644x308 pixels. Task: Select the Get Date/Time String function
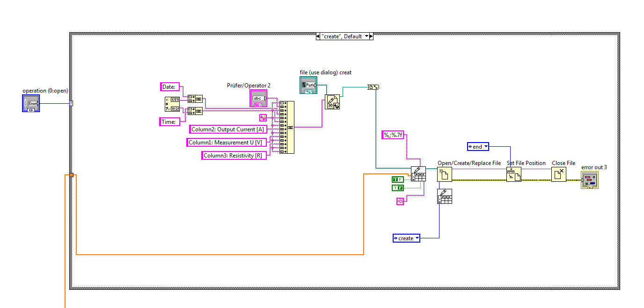tap(172, 105)
